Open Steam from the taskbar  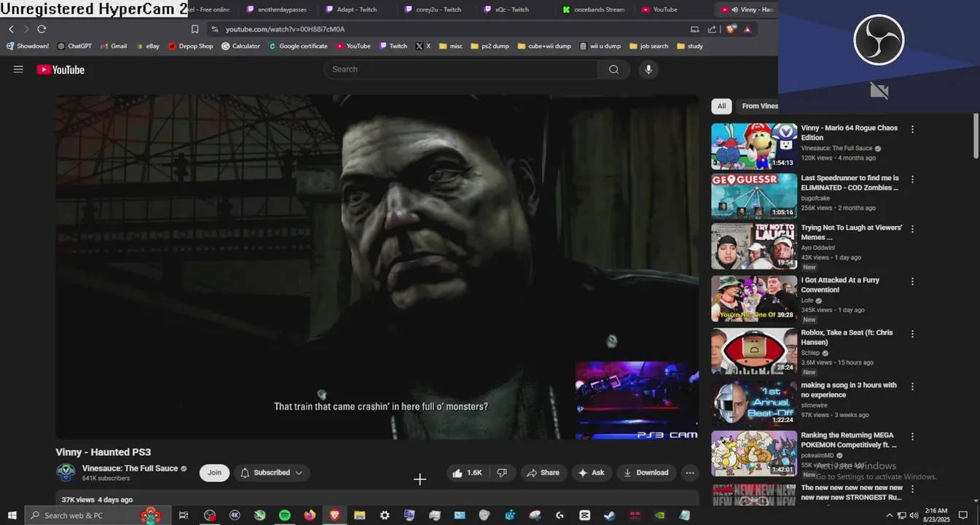609,515
